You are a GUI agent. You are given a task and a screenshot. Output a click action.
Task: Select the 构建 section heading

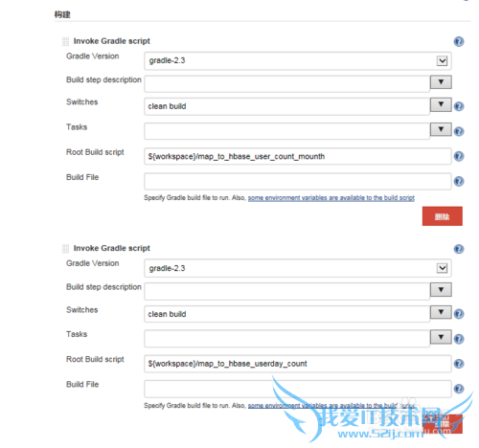coord(62,14)
